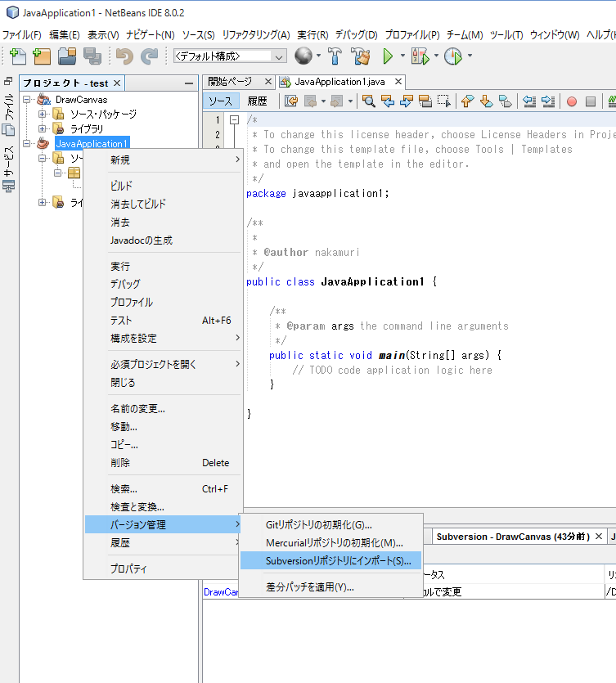This screenshot has height=683, width=616.
Task: Open the Debug Project dropdown arrow
Action: [436, 56]
